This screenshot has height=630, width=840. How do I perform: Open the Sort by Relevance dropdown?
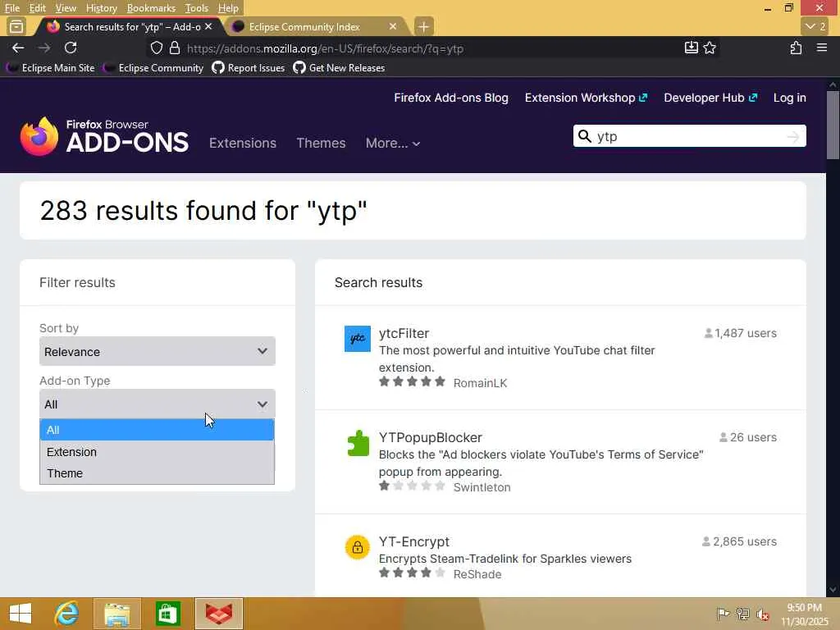coord(157,351)
